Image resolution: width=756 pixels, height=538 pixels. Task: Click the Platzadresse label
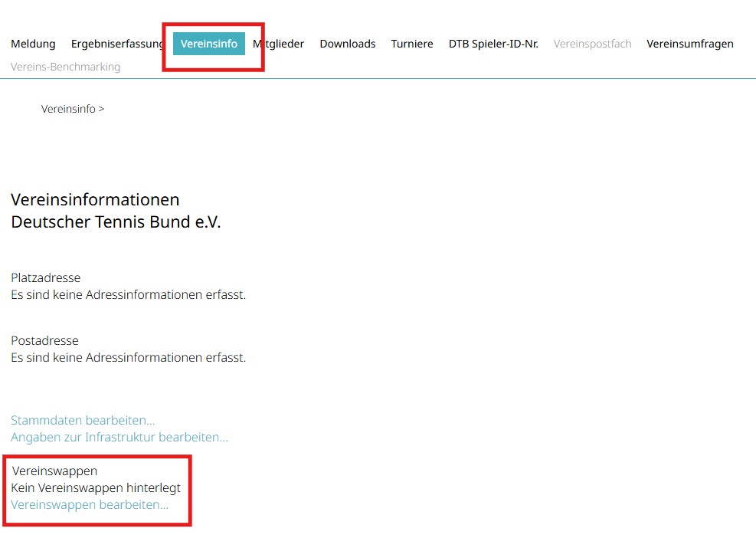point(45,277)
